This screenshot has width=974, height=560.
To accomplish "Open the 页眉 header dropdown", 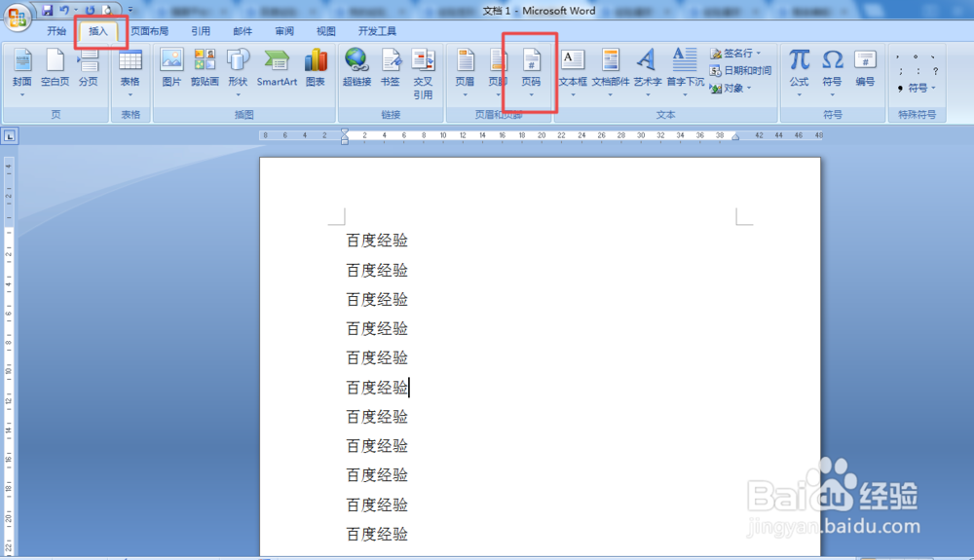I will [x=465, y=72].
